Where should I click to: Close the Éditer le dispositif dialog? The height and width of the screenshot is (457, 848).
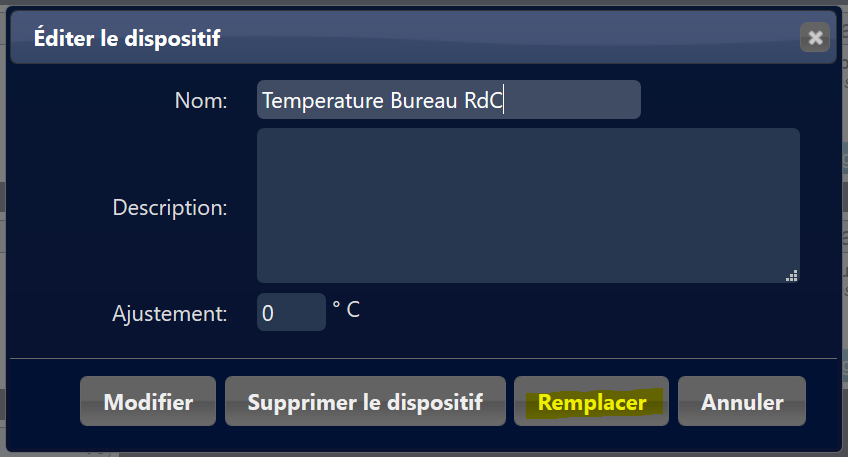pos(815,38)
